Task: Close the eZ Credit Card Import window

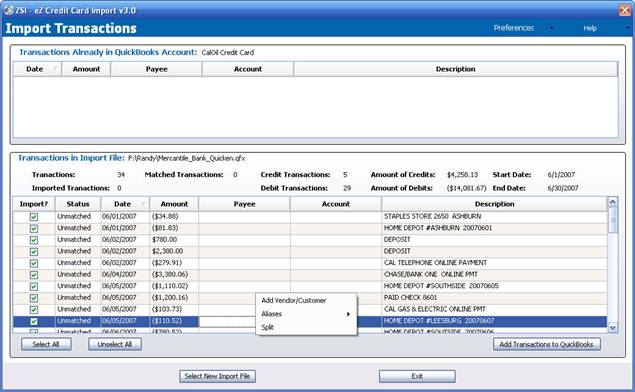Action: [x=625, y=10]
